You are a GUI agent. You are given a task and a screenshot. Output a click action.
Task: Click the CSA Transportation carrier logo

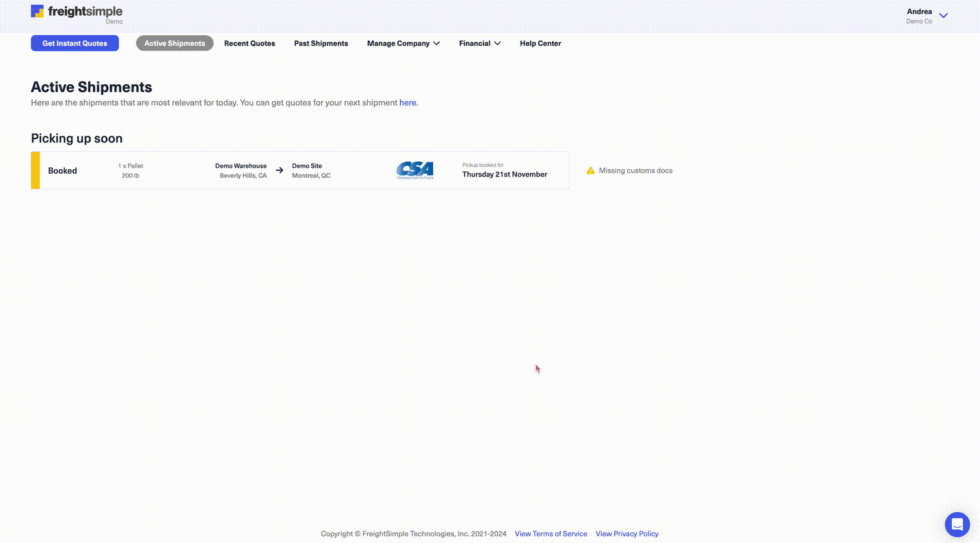(415, 171)
